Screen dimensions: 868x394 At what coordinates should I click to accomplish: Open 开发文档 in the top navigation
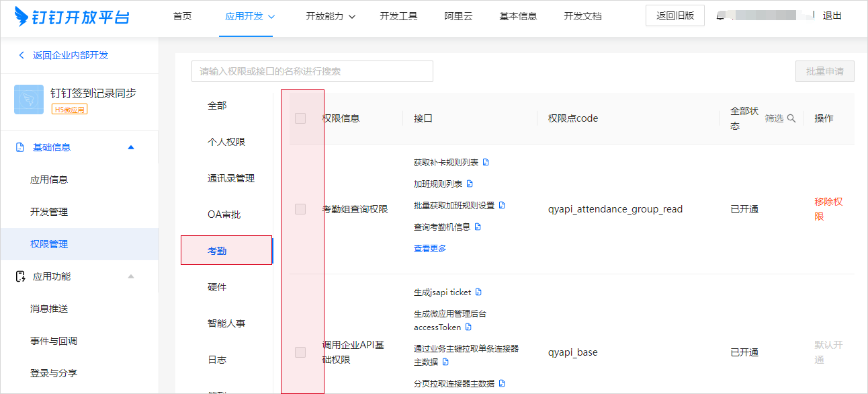click(582, 16)
